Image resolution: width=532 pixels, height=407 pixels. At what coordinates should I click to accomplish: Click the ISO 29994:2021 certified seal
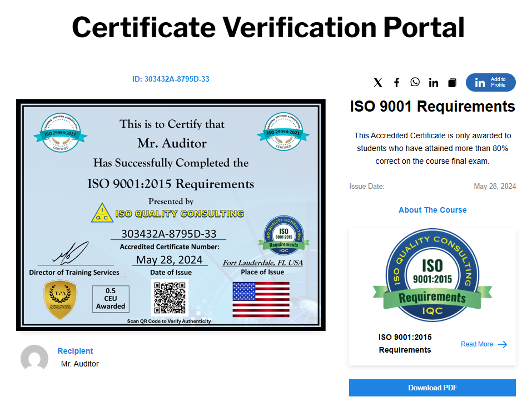click(284, 132)
